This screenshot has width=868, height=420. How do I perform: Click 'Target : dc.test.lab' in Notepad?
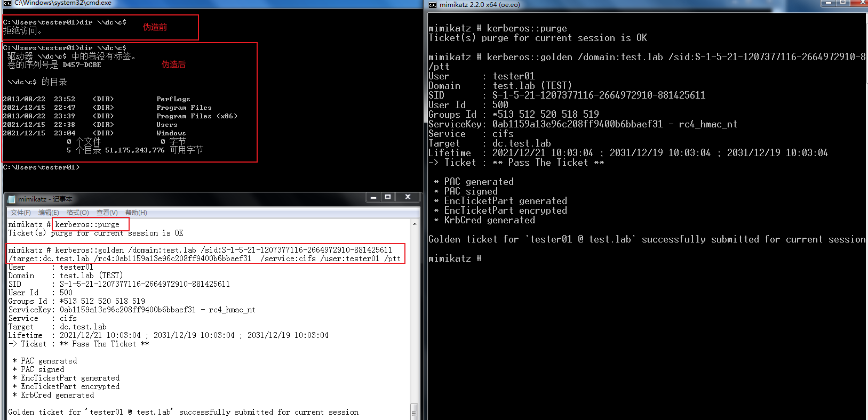57,327
